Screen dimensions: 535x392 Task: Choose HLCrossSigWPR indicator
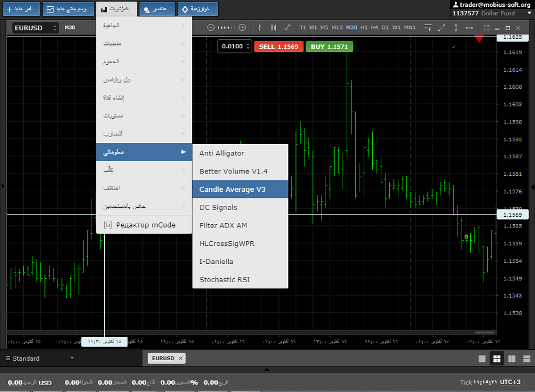[240, 244]
